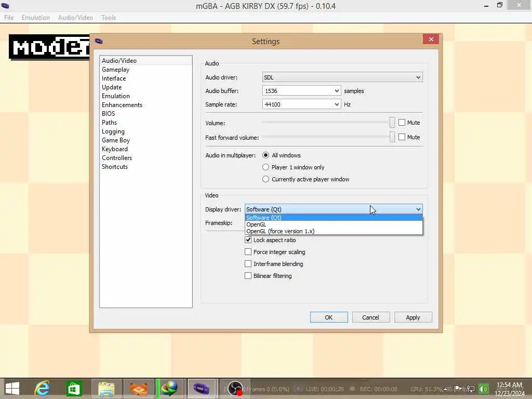
Task: Click the Cancel button
Action: click(x=370, y=317)
